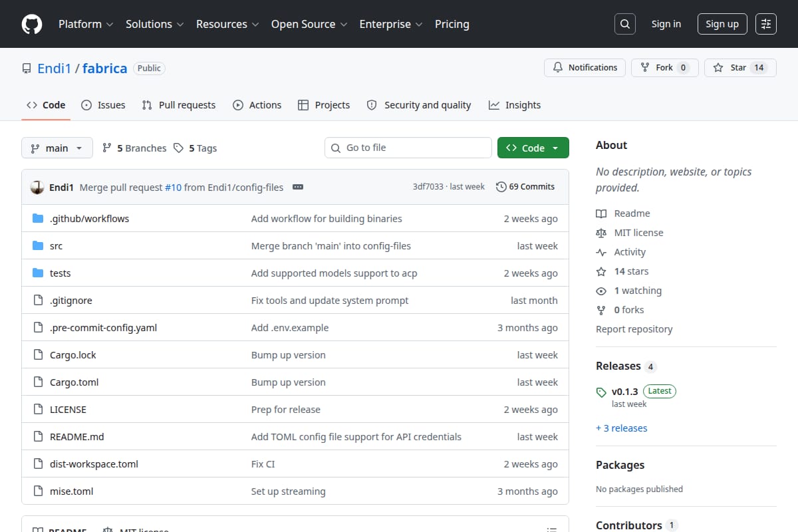This screenshot has width=798, height=532.
Task: Open the Releases heading link
Action: [626, 366]
